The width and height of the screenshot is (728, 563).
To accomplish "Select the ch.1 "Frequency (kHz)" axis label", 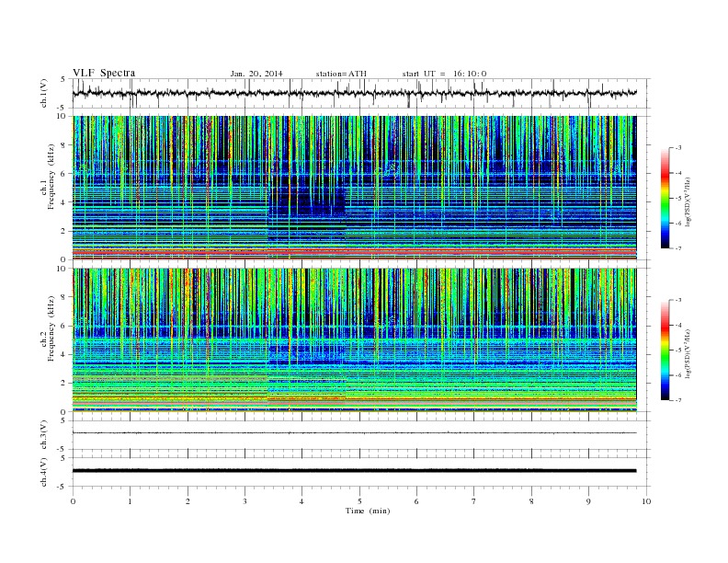I will click(51, 177).
